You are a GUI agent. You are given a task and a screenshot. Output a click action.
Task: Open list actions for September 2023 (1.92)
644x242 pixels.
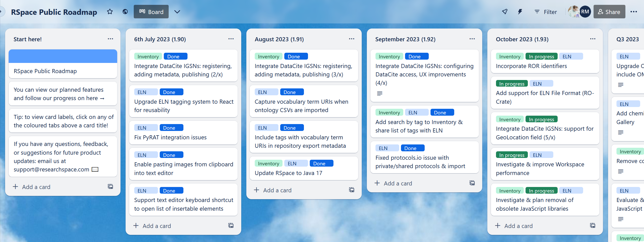pyautogui.click(x=472, y=39)
